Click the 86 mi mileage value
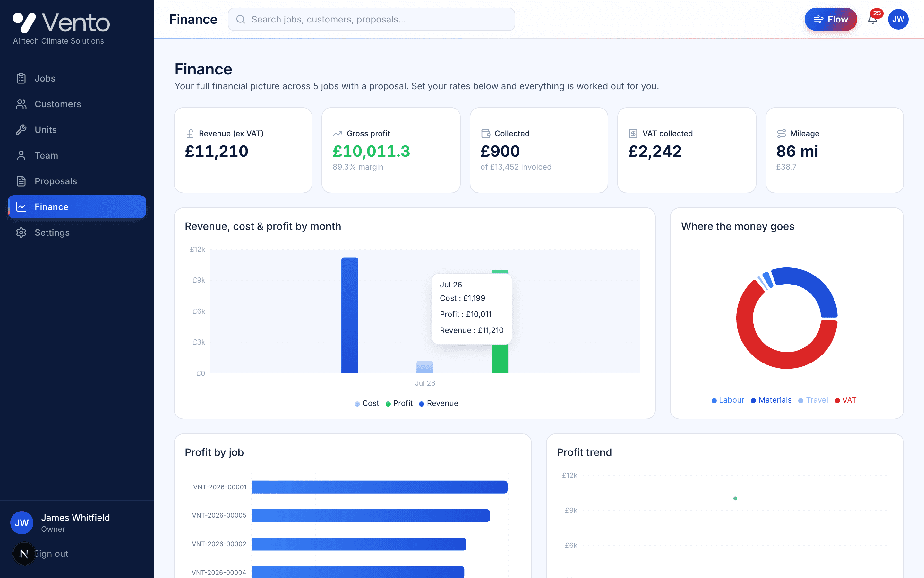This screenshot has height=578, width=924. click(x=797, y=151)
